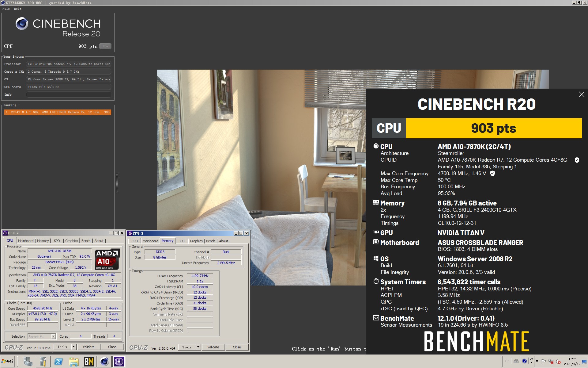The height and width of the screenshot is (368, 588).
Task: Open the language bar help icon
Action: [524, 361]
